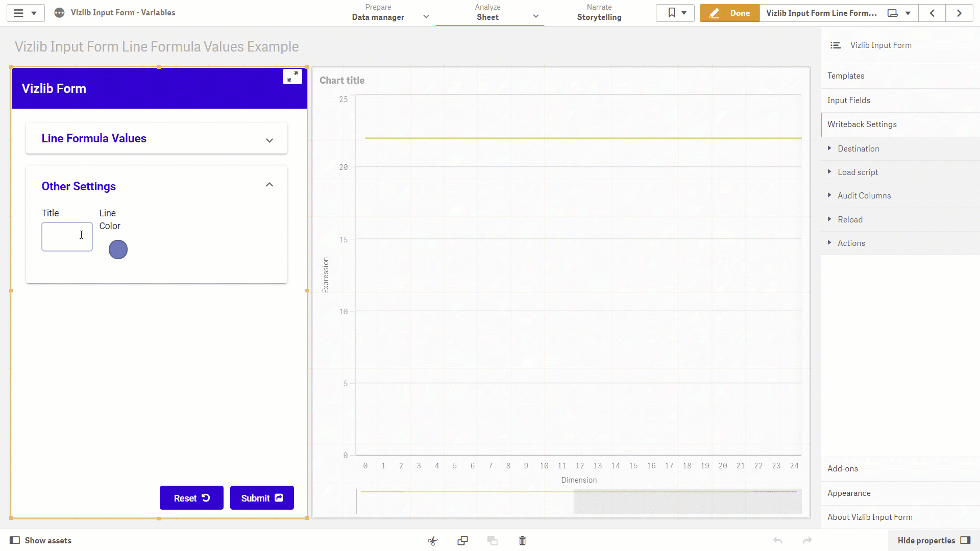Click Done to exit edit mode
The height and width of the screenshot is (551, 980).
(729, 13)
